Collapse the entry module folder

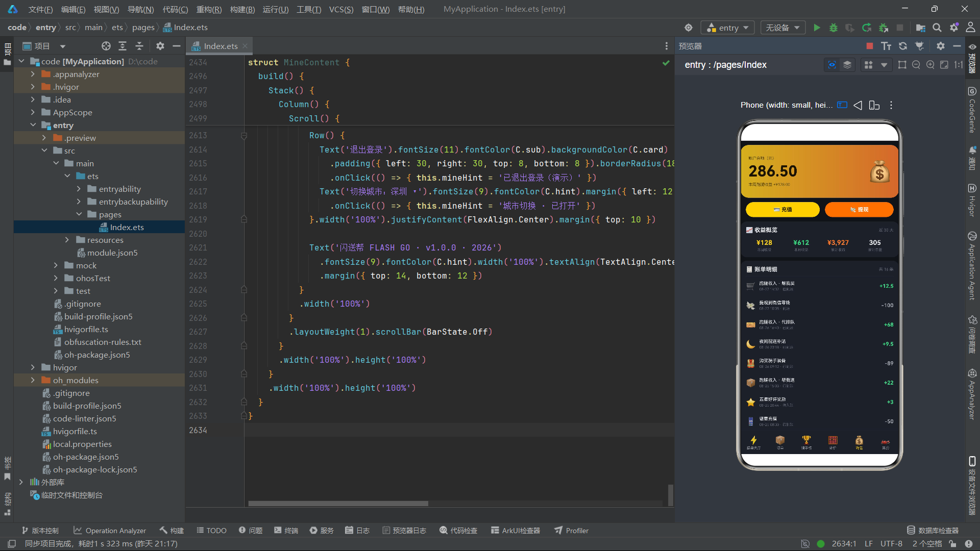[33, 125]
